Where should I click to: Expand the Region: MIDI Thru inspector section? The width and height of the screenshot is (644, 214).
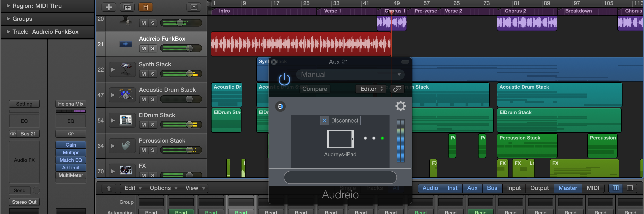(x=8, y=6)
